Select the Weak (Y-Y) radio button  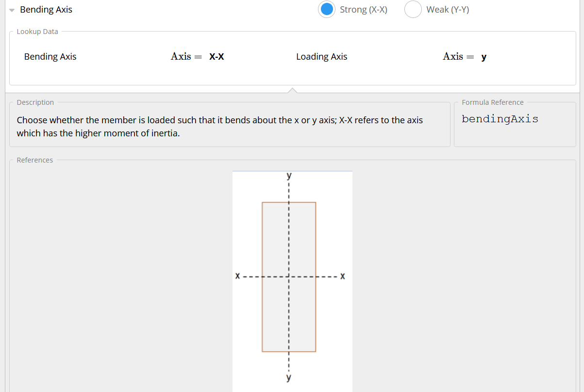point(413,9)
